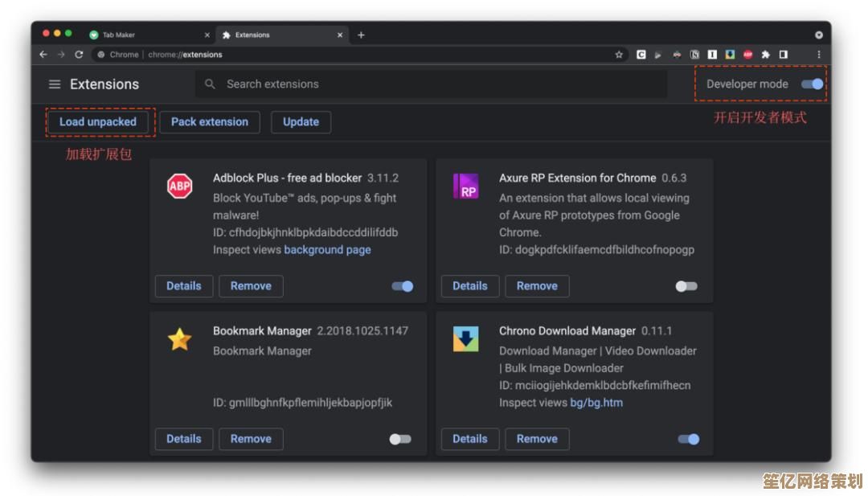Remove the Adblock Plus extension
This screenshot has width=868, height=496.
[x=251, y=286]
